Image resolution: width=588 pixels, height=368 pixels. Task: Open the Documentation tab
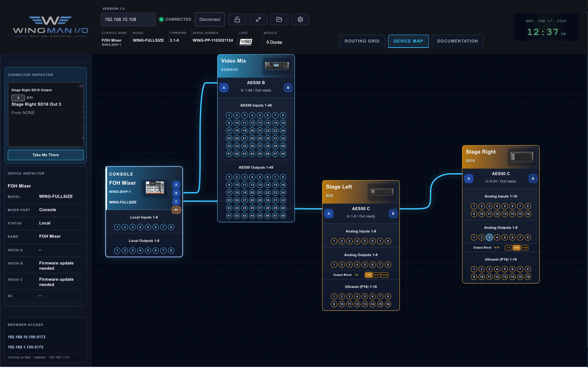pos(458,41)
